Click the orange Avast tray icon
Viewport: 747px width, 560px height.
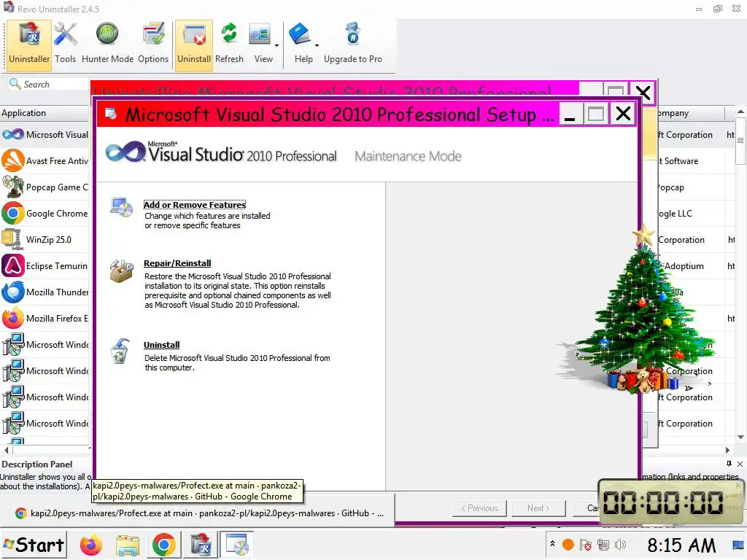(568, 544)
